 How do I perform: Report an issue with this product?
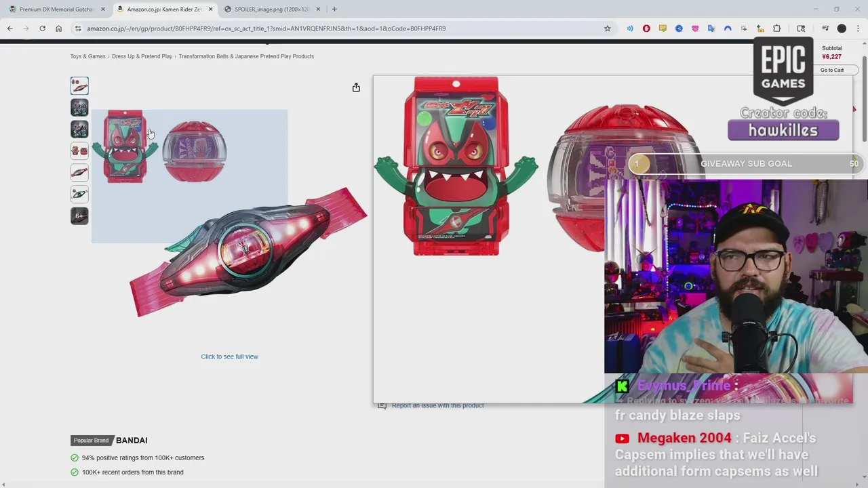(x=437, y=405)
